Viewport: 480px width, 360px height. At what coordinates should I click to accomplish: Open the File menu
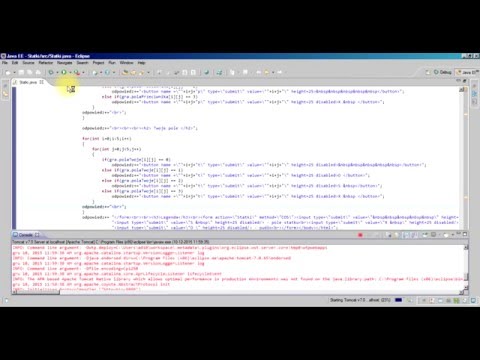[5, 63]
